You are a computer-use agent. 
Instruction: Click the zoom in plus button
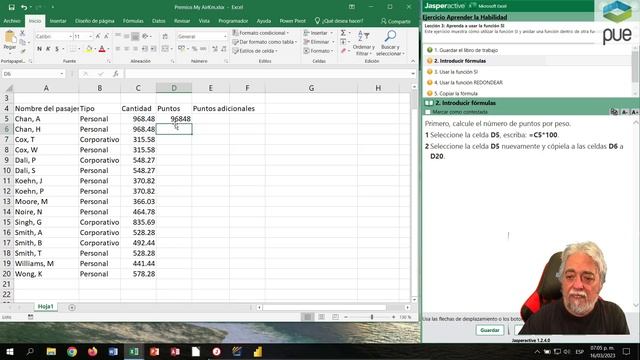click(393, 317)
